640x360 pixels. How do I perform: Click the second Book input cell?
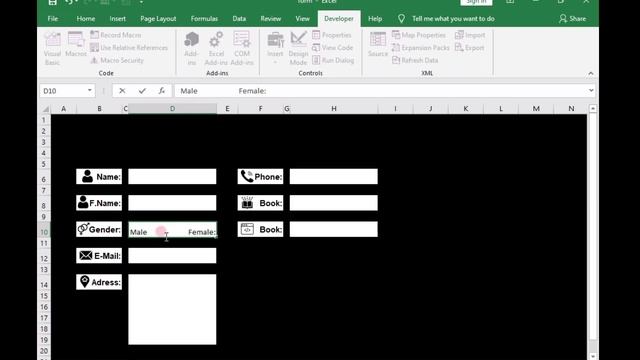point(334,229)
